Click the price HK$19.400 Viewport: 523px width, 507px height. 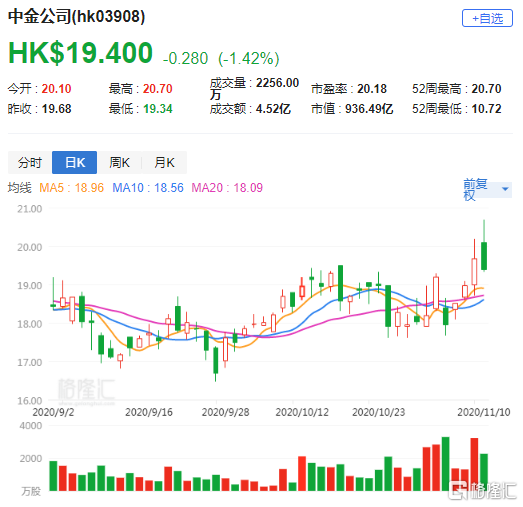[80, 53]
